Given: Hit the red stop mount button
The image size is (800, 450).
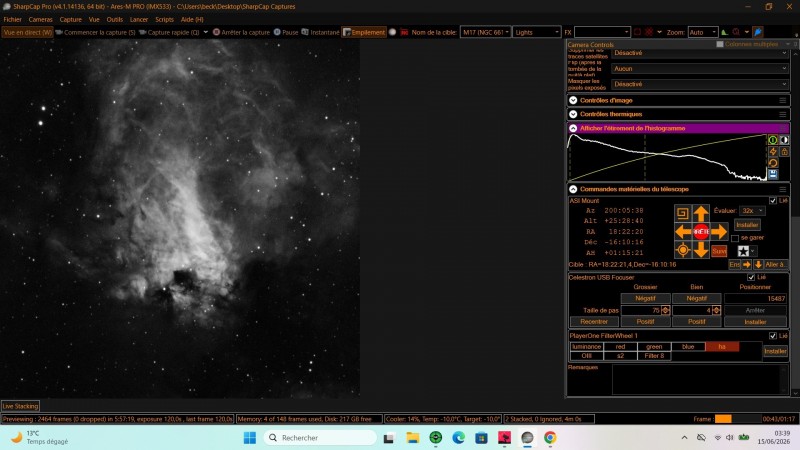Looking at the screenshot, I should (x=701, y=232).
